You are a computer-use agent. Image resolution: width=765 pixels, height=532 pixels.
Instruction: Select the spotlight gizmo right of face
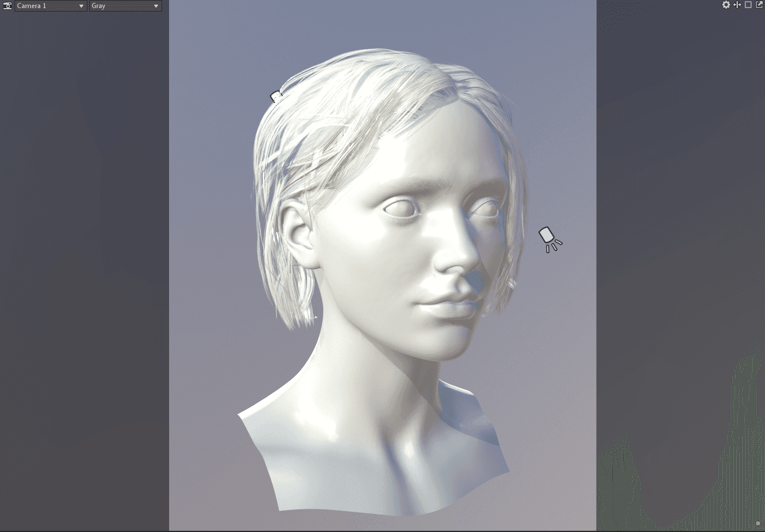click(549, 239)
